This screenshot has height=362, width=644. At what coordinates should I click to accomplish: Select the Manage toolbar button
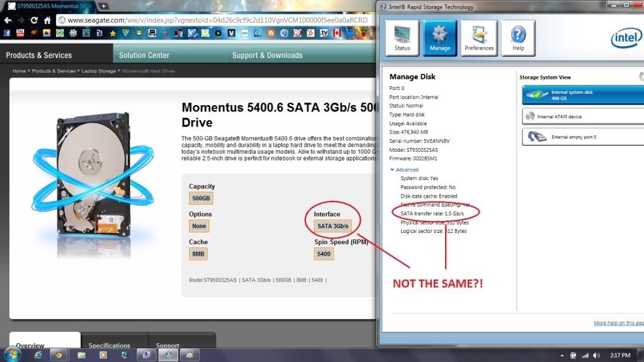[x=440, y=38]
